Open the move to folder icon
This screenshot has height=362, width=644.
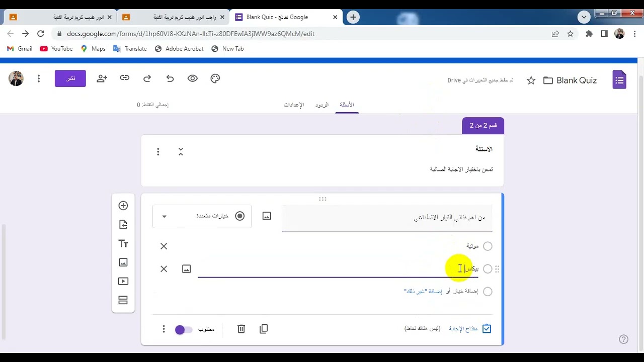(x=548, y=80)
